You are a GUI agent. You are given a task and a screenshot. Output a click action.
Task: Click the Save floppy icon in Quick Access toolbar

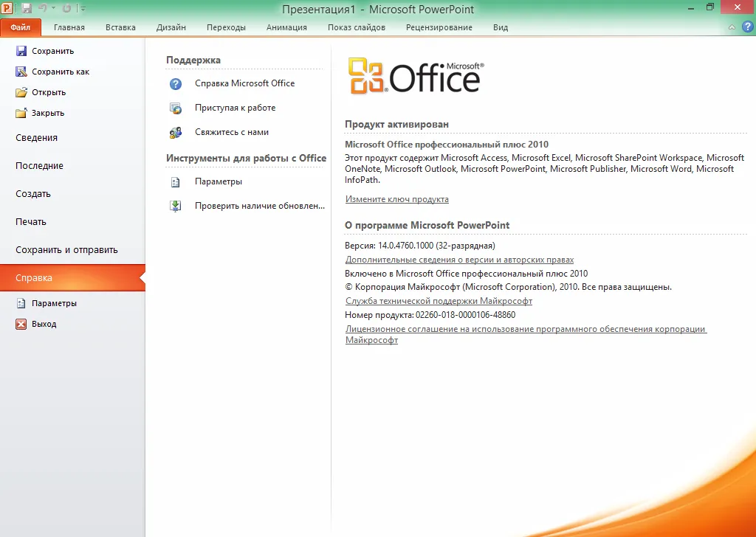pos(26,7)
